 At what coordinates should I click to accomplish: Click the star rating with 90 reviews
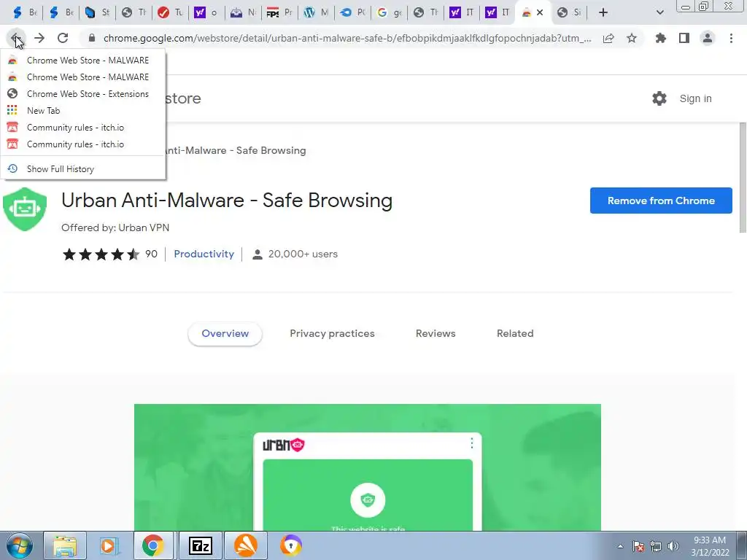109,254
